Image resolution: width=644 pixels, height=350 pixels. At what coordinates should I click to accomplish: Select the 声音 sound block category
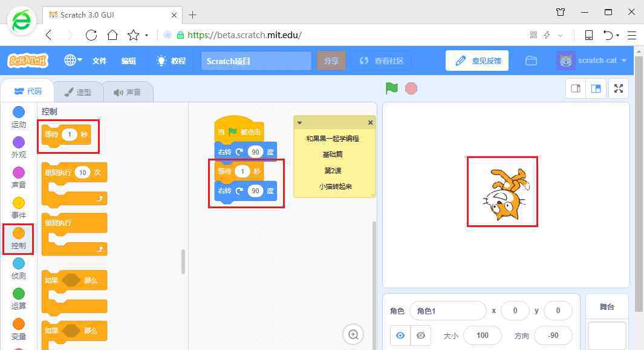click(x=19, y=177)
